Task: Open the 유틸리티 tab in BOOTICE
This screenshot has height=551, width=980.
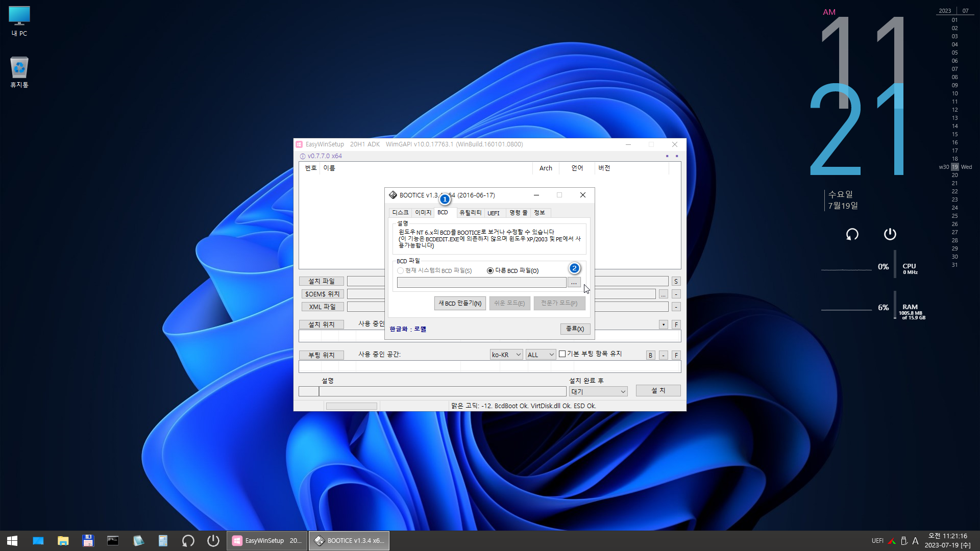Action: 470,213
